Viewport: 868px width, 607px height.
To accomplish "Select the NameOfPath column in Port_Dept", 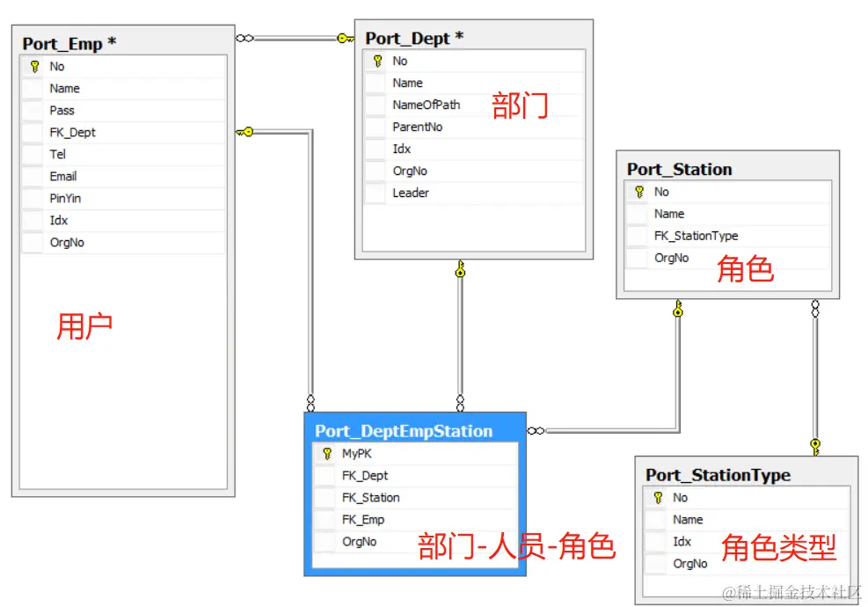I will (474, 105).
